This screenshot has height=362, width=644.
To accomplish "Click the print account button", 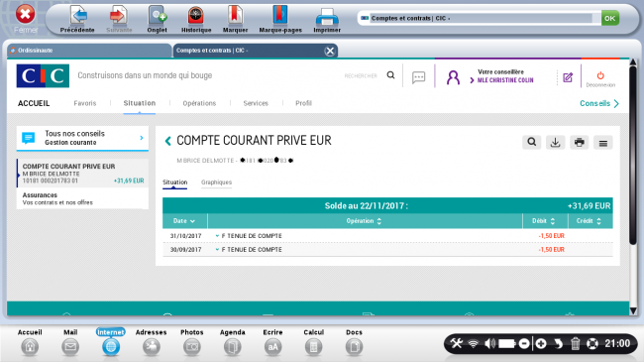I will 580,143.
